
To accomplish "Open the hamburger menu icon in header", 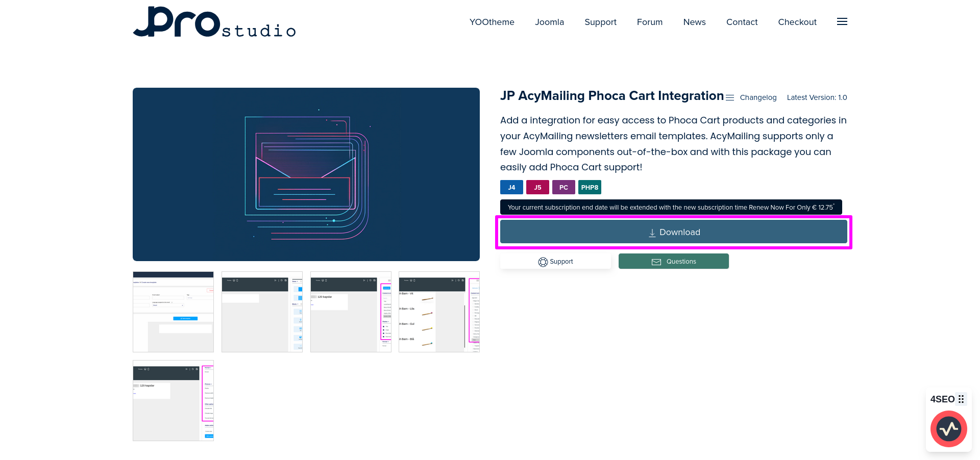I will coord(842,21).
